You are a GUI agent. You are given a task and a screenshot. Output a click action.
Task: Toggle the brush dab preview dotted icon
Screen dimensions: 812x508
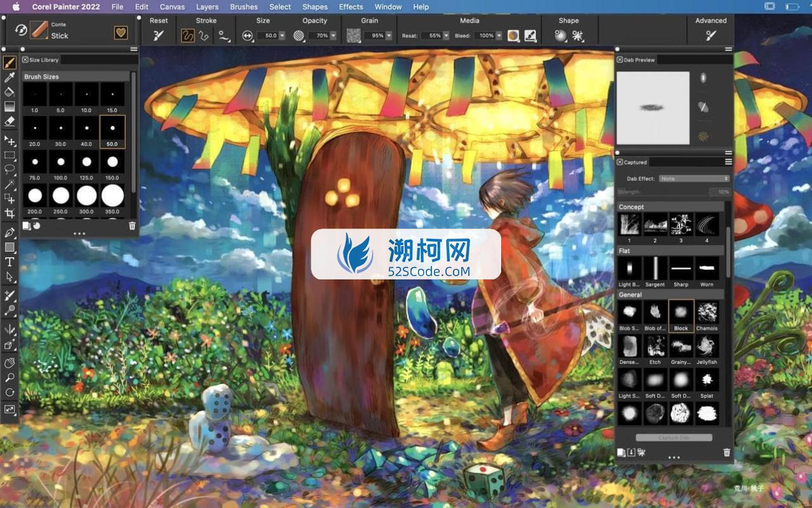click(703, 136)
